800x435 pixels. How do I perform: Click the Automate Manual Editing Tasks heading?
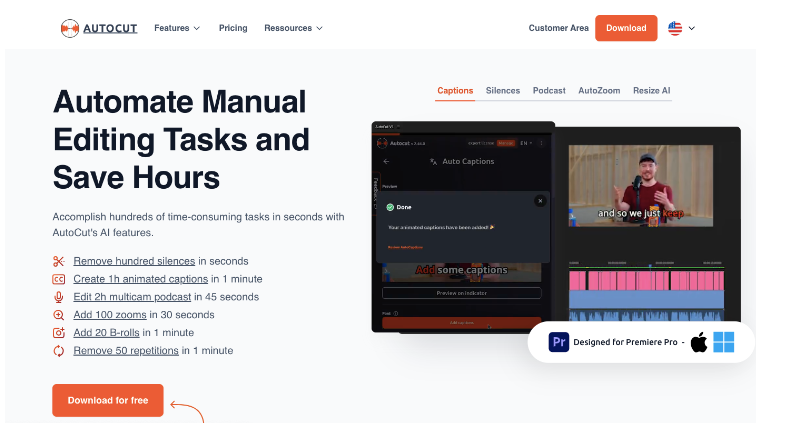point(181,139)
